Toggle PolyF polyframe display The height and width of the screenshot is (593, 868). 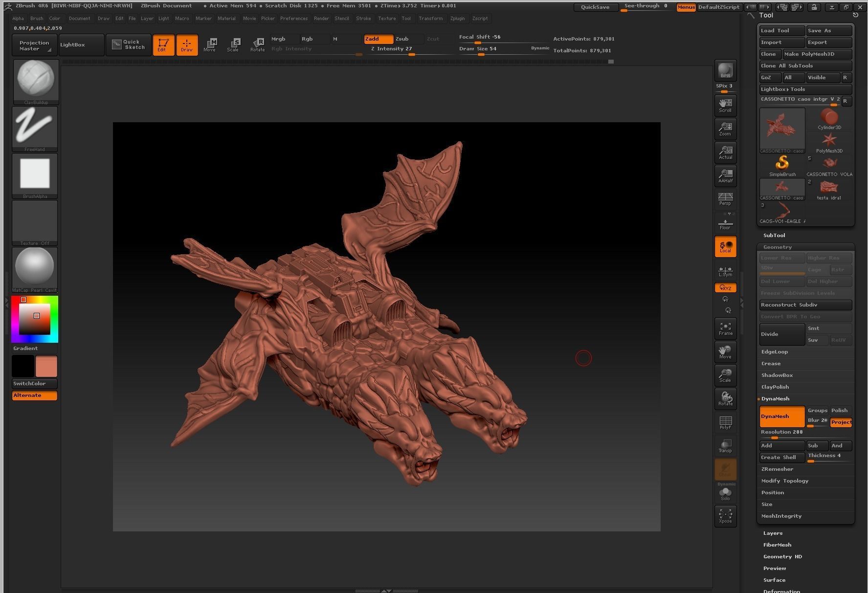(x=725, y=422)
